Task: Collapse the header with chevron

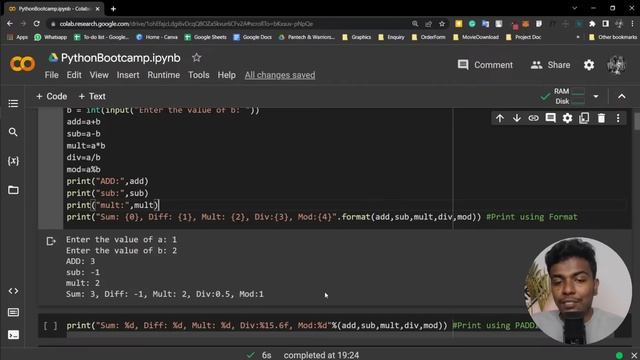Action: pyautogui.click(x=621, y=97)
